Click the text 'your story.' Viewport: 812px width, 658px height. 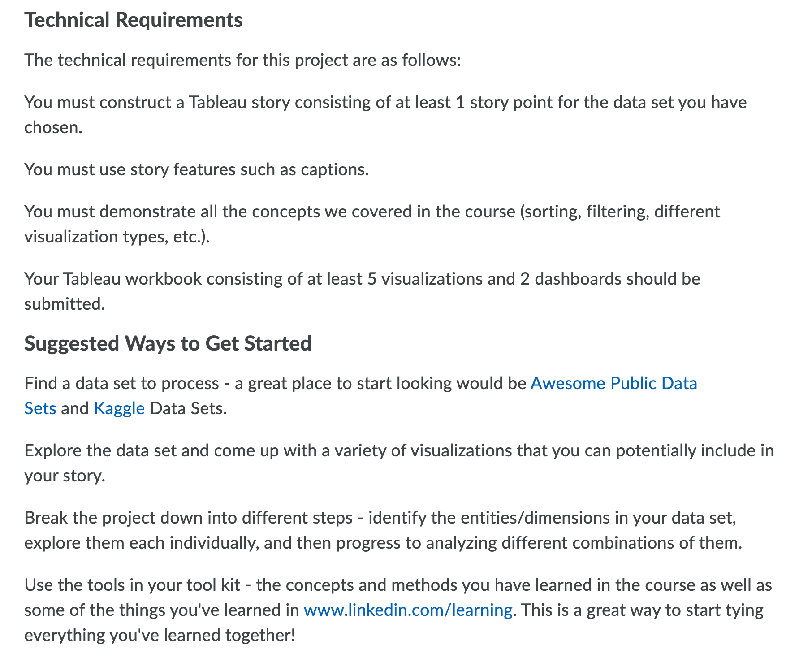tap(65, 476)
